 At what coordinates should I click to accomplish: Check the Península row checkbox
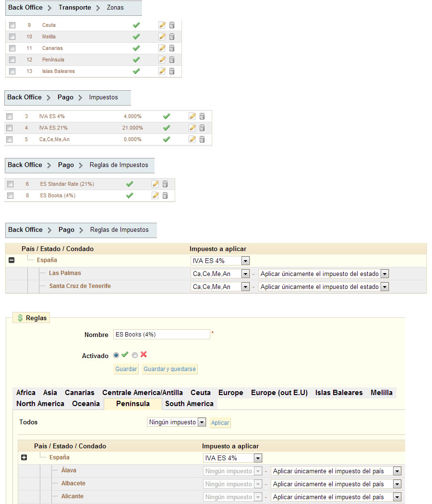click(x=12, y=60)
